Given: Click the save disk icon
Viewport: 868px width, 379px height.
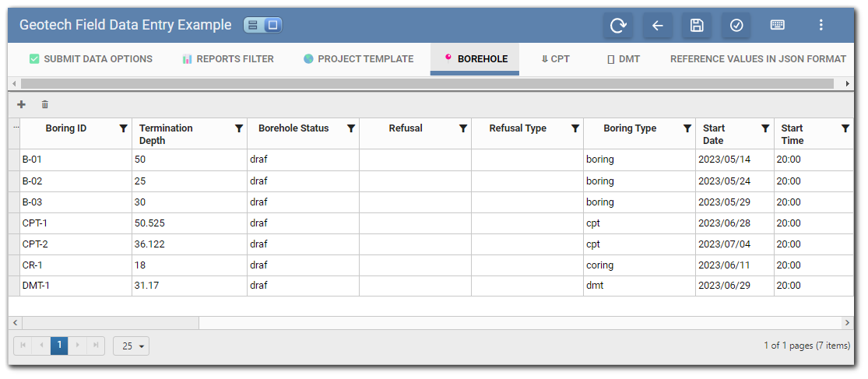Looking at the screenshot, I should coord(697,26).
